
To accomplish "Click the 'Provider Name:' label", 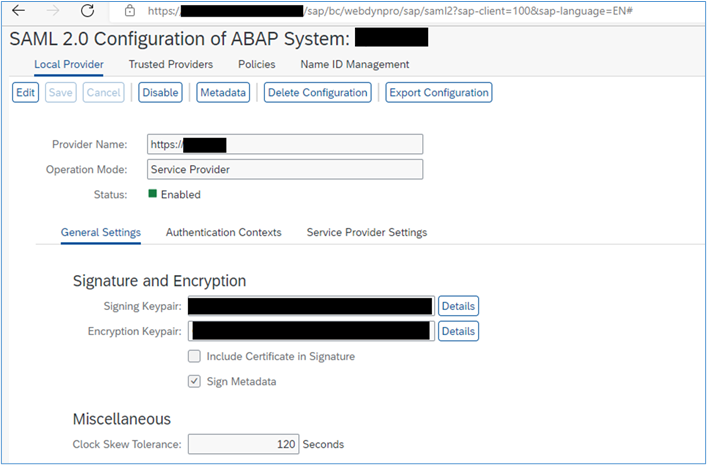I will (x=90, y=144).
